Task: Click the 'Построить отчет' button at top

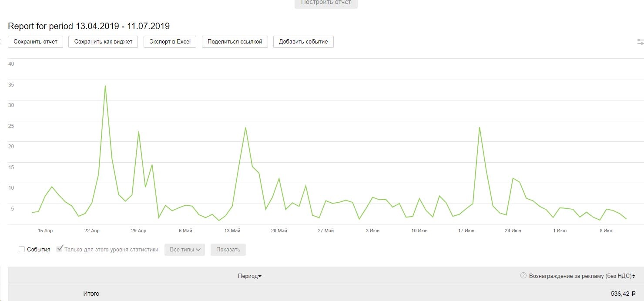Action: [326, 3]
